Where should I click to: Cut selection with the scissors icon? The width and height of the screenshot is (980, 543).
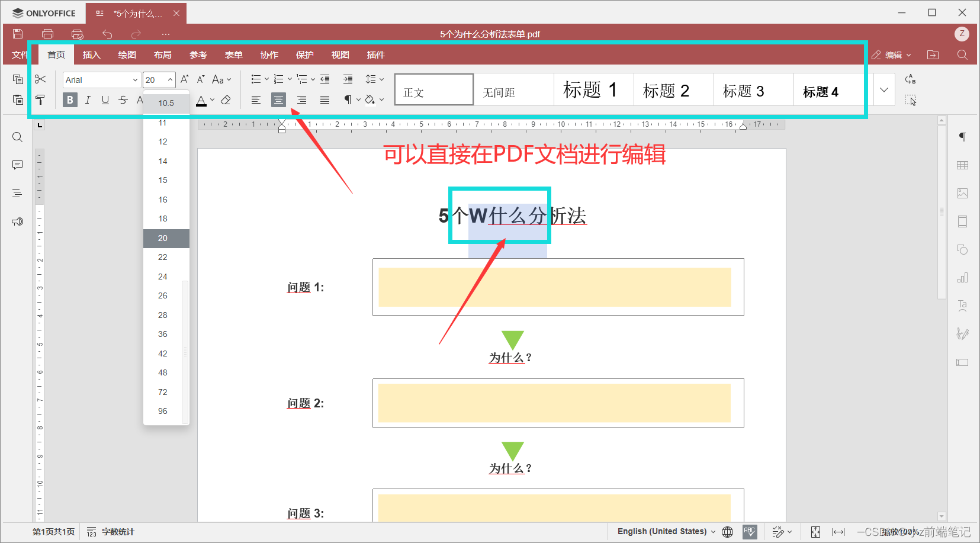point(40,79)
